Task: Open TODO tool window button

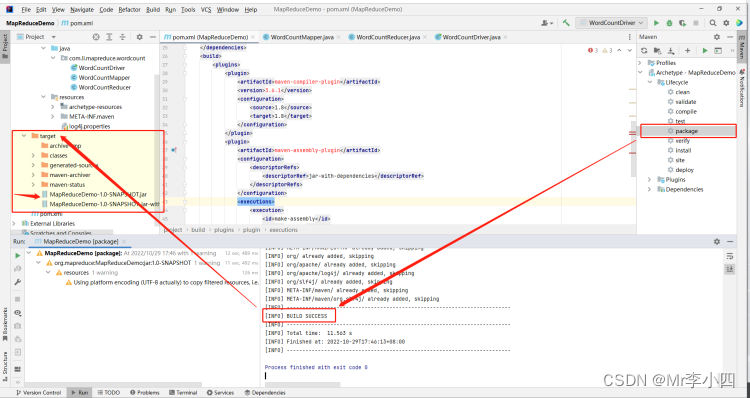Action: pyautogui.click(x=108, y=393)
